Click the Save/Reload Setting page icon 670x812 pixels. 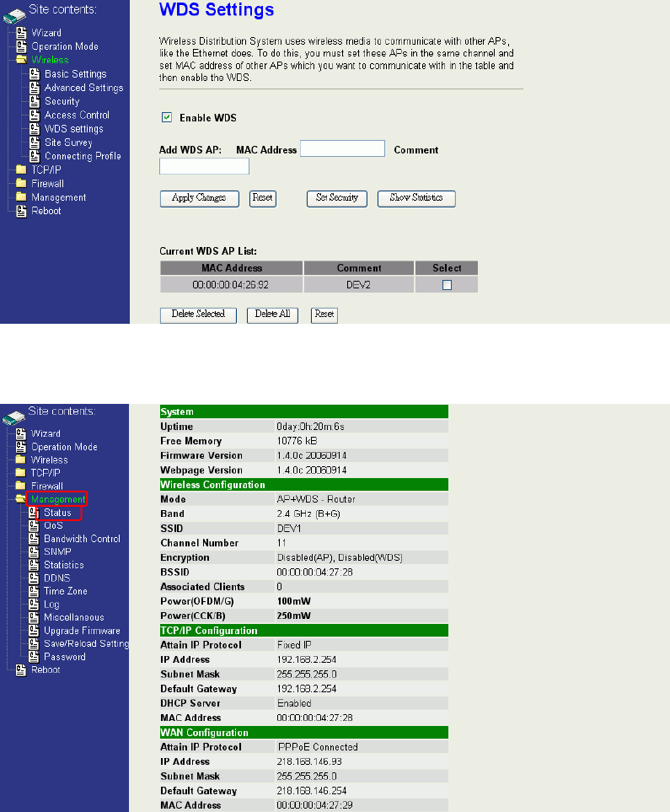(x=34, y=643)
